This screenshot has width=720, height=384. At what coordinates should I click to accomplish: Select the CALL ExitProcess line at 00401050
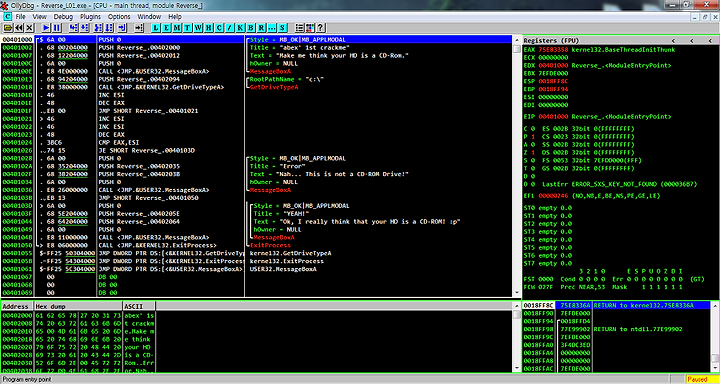click(x=256, y=245)
